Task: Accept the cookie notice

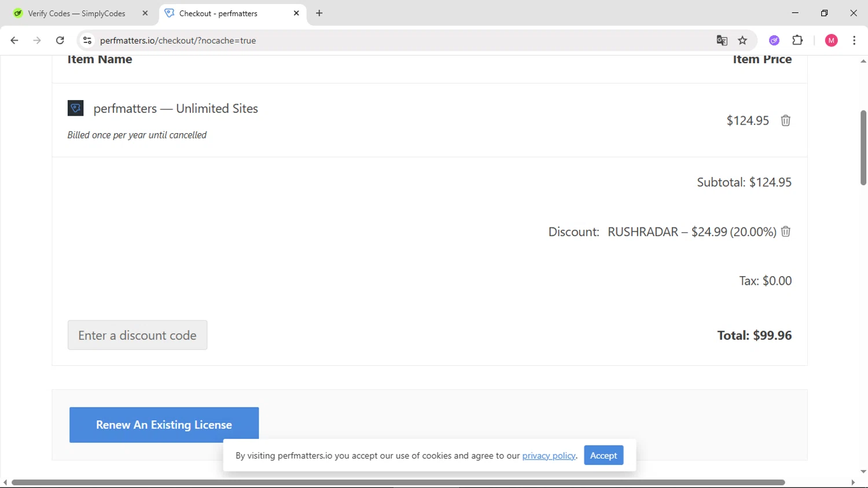Action: 604,456
